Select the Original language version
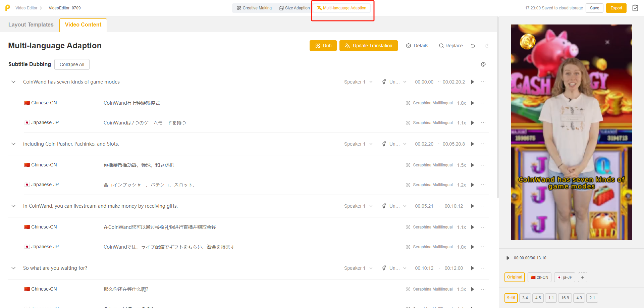 [x=515, y=277]
